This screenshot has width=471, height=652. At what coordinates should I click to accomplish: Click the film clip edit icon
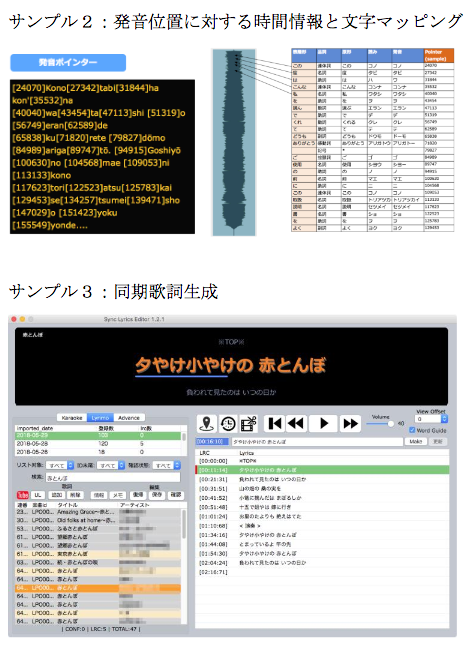tap(249, 423)
